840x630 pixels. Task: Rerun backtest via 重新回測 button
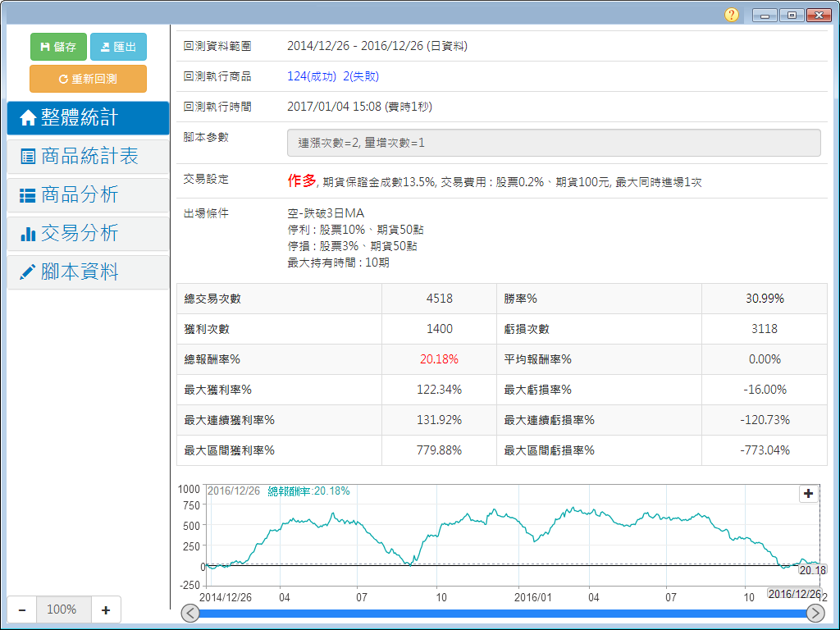[88, 79]
